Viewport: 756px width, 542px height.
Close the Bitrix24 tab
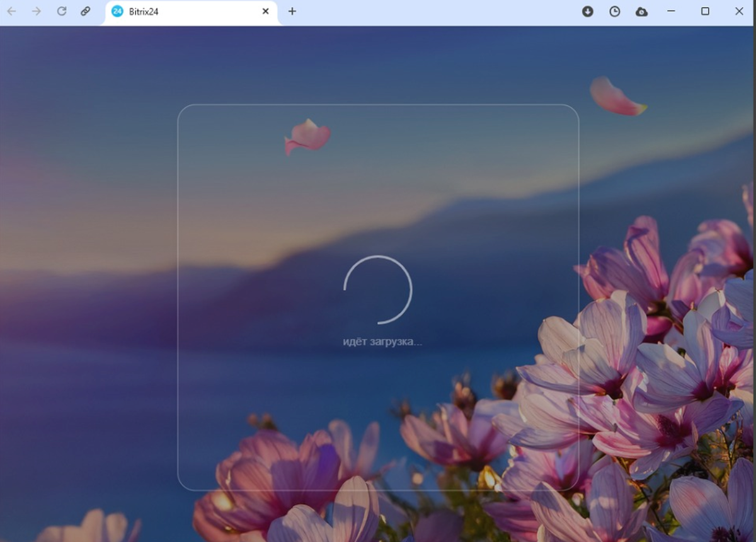tap(265, 11)
